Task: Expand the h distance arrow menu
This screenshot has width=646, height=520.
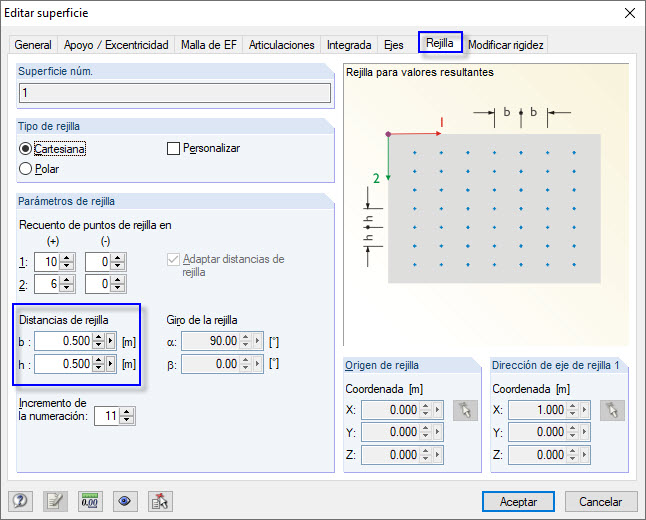Action: point(110,364)
